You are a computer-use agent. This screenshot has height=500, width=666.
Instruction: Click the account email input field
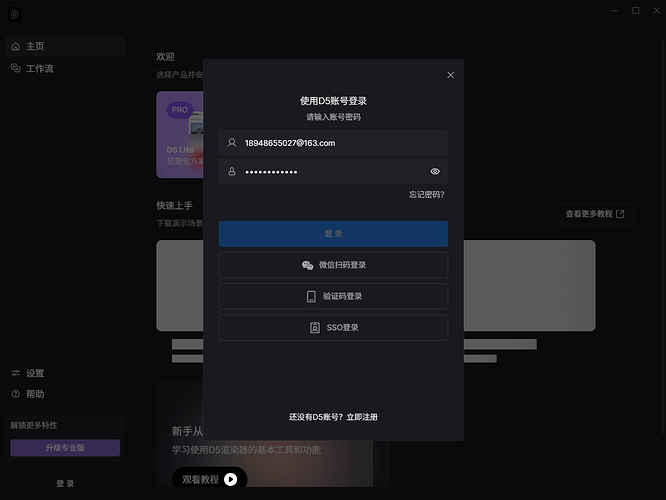click(x=333, y=143)
